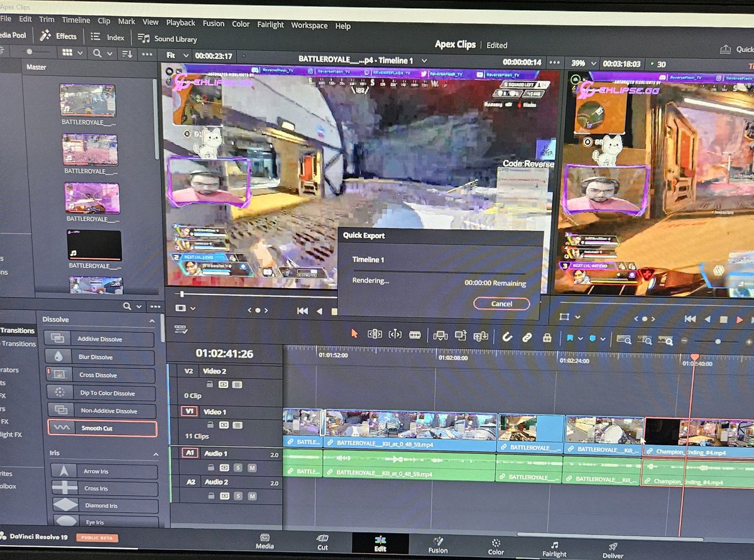Collapse the Dissolve transitions group
The width and height of the screenshot is (754, 560).
(x=152, y=321)
